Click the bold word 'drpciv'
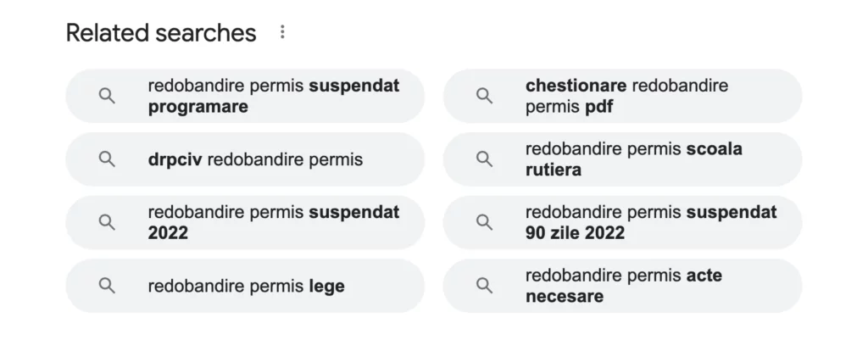 [175, 159]
